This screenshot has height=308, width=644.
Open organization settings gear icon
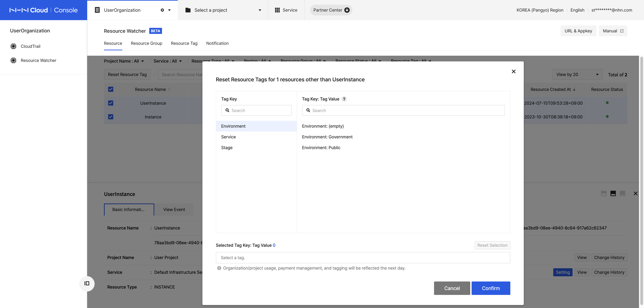click(x=162, y=10)
